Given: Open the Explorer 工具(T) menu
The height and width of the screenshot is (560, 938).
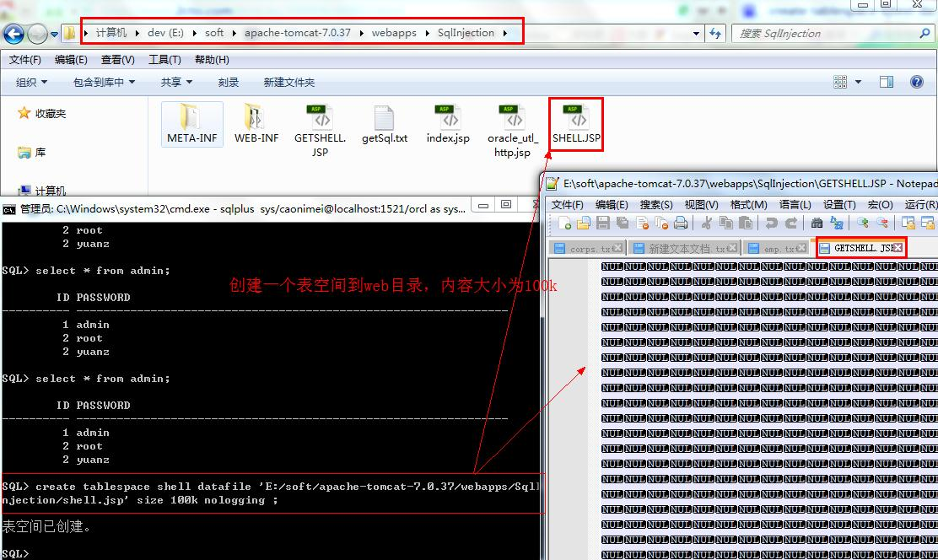Looking at the screenshot, I should [x=164, y=60].
